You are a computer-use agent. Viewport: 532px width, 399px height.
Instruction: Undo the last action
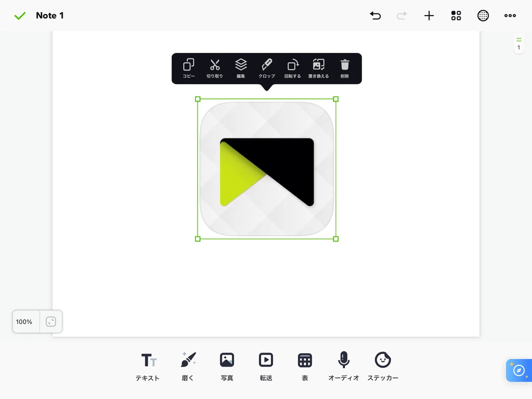point(375,16)
